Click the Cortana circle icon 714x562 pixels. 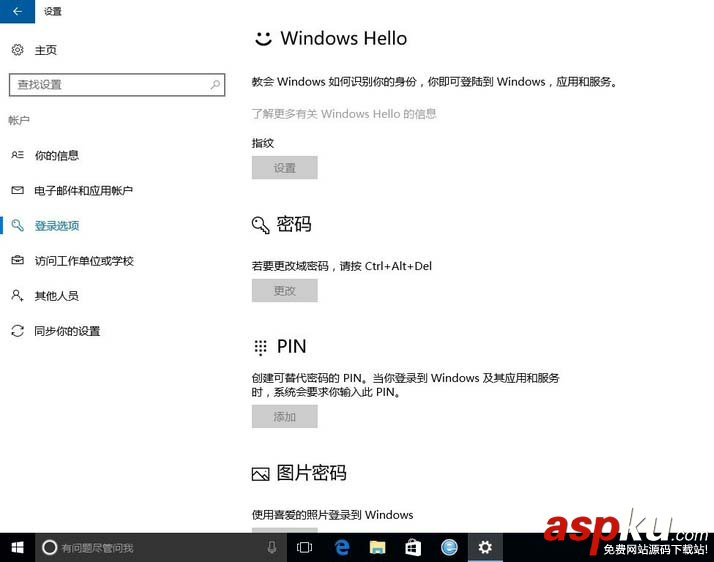(50, 547)
